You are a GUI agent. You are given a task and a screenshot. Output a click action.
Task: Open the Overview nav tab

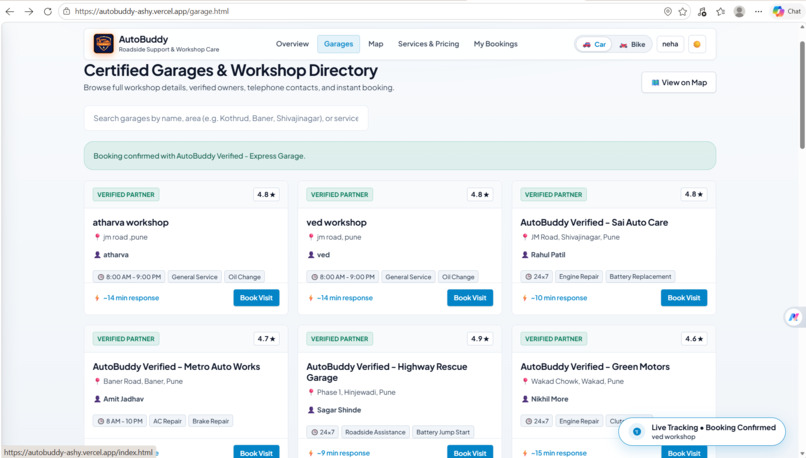(292, 44)
